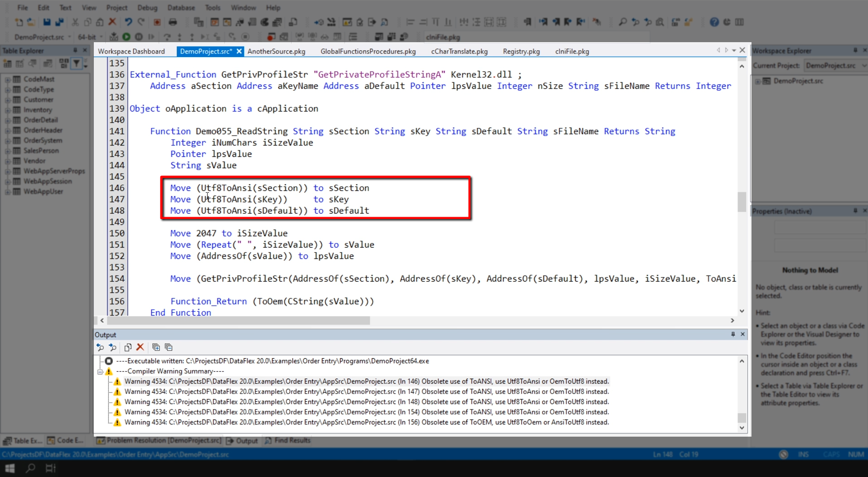This screenshot has width=868, height=477.
Task: Click the Find magnifier toolbar icon
Action: point(623,22)
